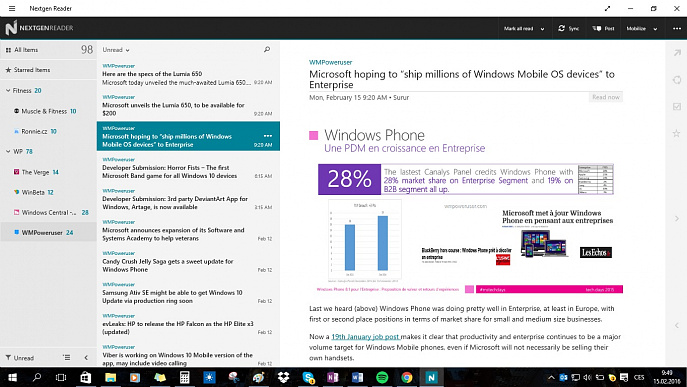The image size is (687, 387).
Task: Click the Sync refresh icon
Action: (561, 28)
